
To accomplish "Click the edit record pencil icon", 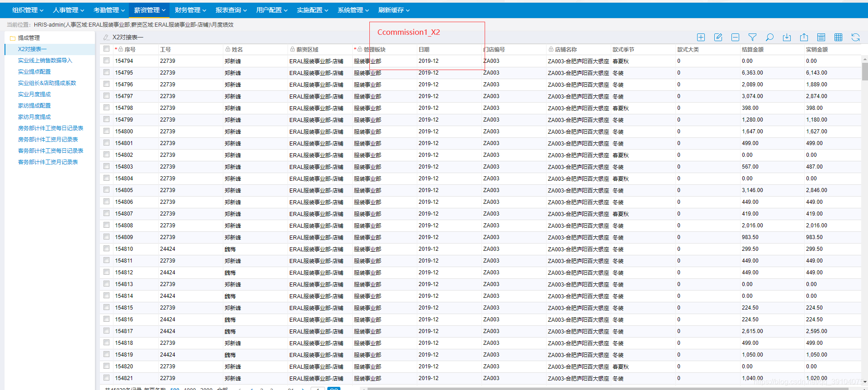I will 718,38.
